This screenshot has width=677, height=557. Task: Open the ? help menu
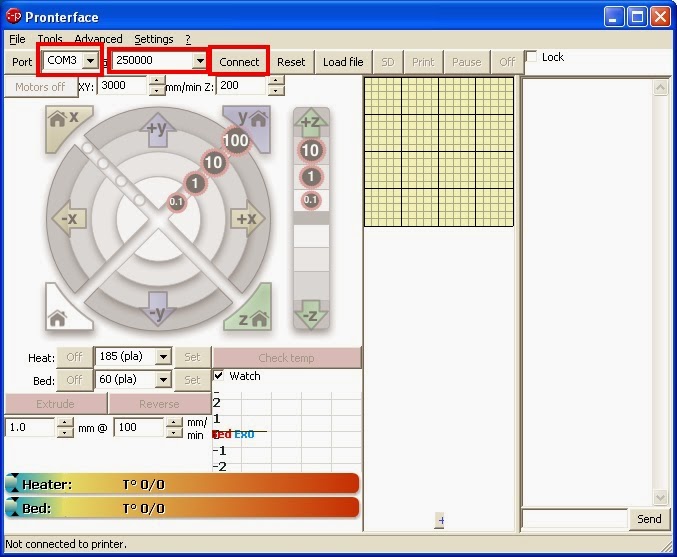[x=188, y=39]
